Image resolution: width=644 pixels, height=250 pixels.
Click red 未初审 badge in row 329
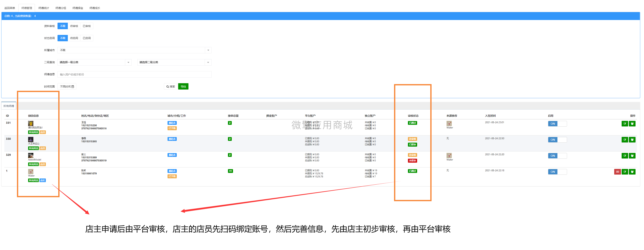(x=412, y=161)
